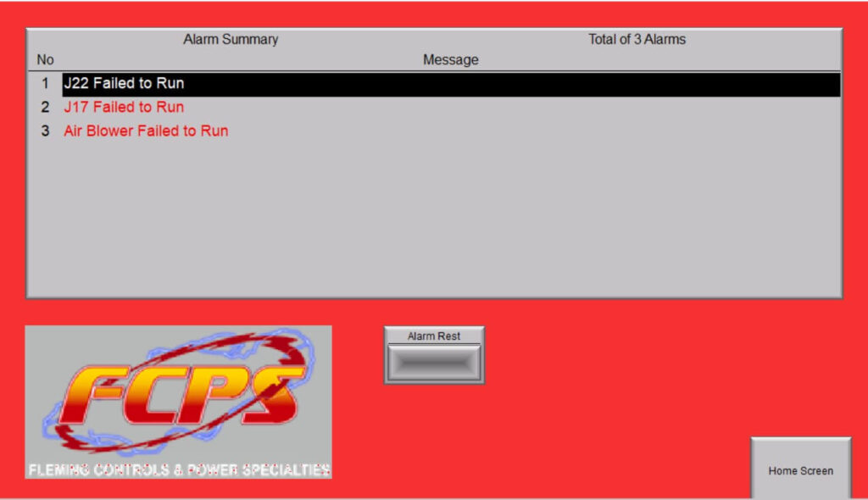Click the Fleming Controls & Power Specialties caption
Image resolution: width=868 pixels, height=500 pixels.
179,469
